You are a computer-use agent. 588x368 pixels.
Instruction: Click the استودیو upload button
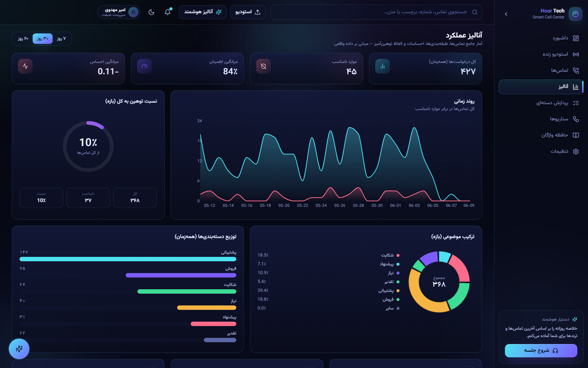(x=248, y=12)
